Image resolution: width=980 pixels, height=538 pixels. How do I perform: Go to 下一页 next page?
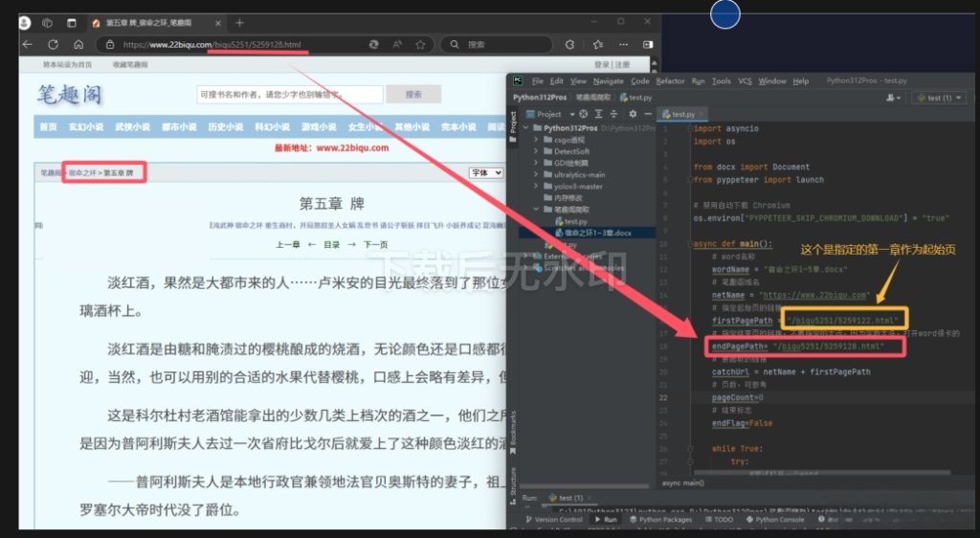[x=375, y=244]
